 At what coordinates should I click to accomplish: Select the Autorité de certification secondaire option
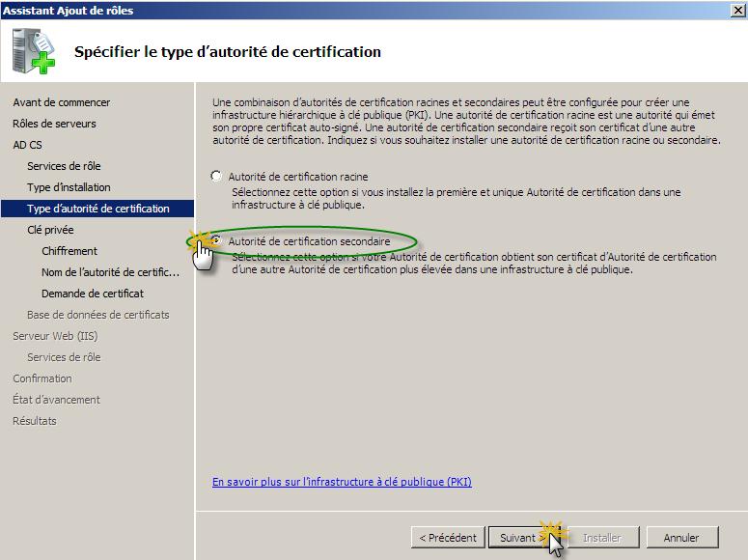coord(216,240)
